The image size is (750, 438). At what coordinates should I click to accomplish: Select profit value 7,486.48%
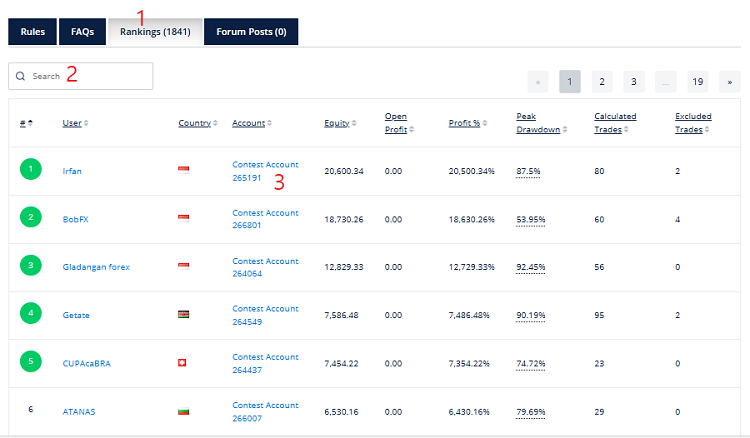click(469, 315)
